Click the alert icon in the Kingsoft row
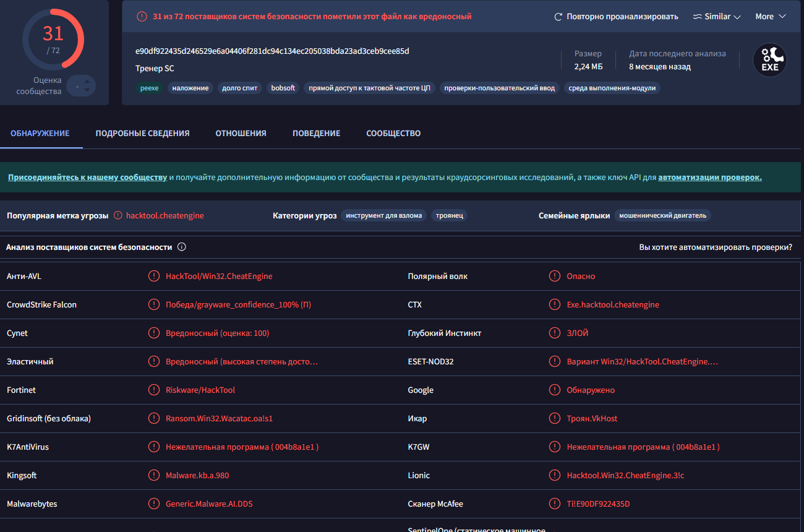This screenshot has height=532, width=804. 153,475
